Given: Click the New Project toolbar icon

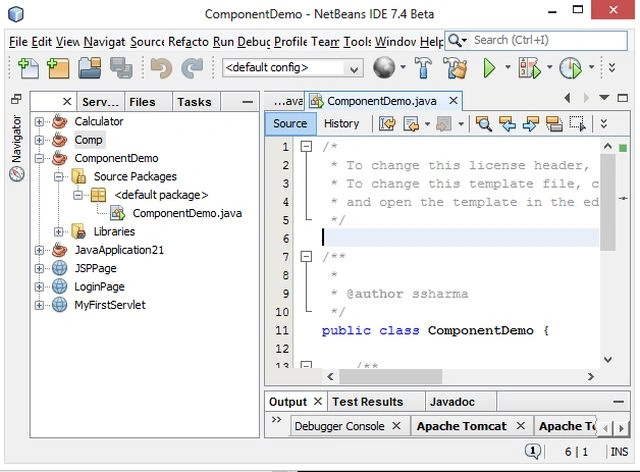Looking at the screenshot, I should [58, 68].
